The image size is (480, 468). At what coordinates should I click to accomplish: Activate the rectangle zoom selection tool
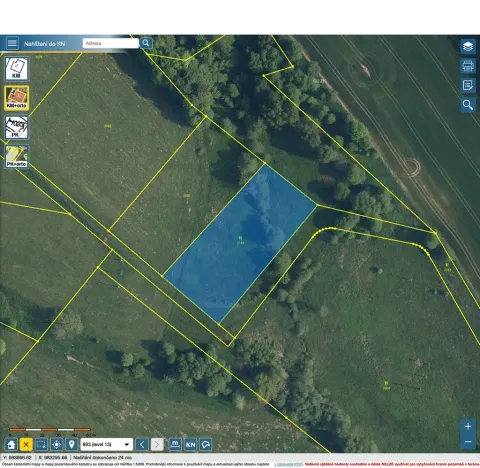pyautogui.click(x=41, y=444)
